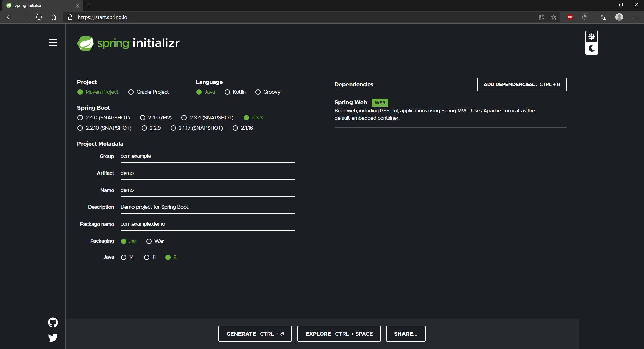Viewport: 644px width, 349px height.
Task: Click the Share button
Action: 406,334
